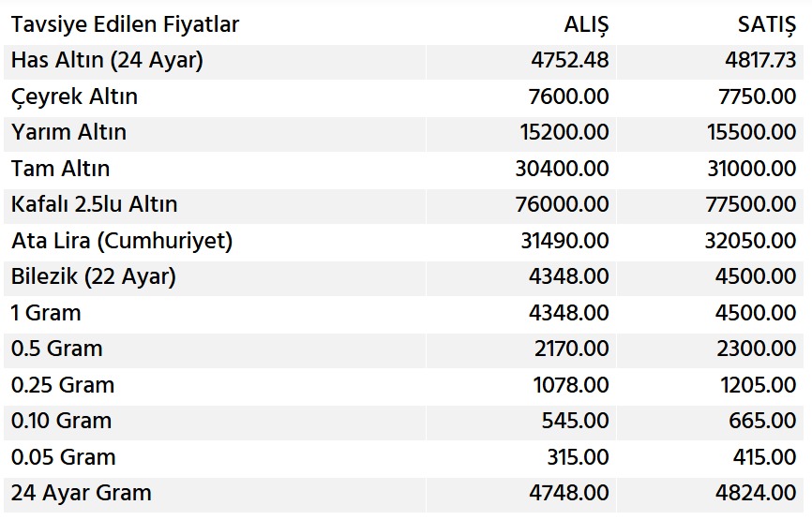Select Çeyrek Altın buying price 7600.00

[568, 97]
